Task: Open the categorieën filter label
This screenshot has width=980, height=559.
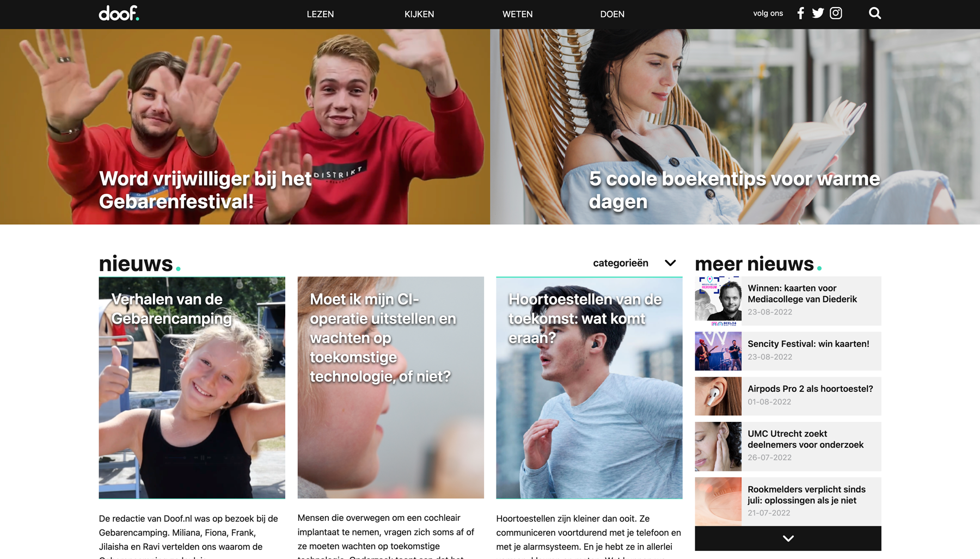Action: 621,263
